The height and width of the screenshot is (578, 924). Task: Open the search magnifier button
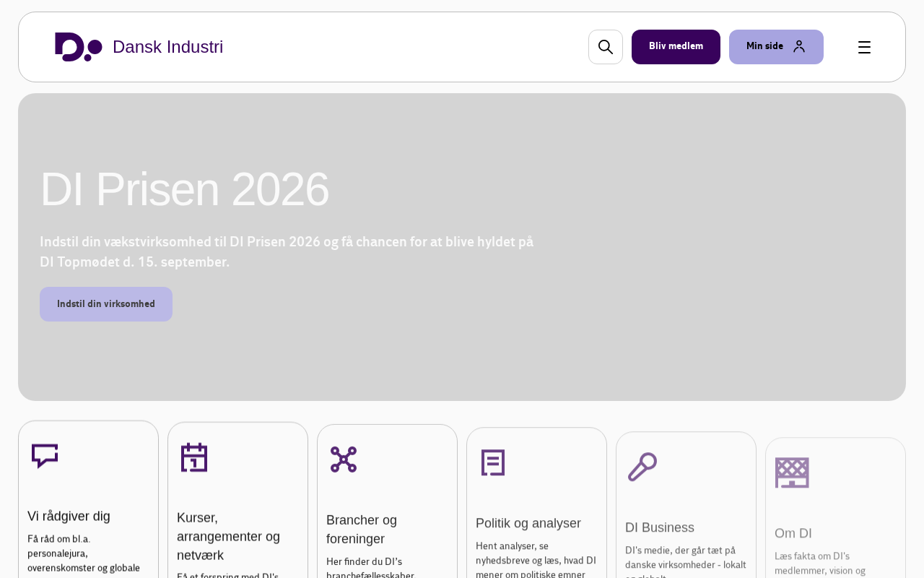606,47
